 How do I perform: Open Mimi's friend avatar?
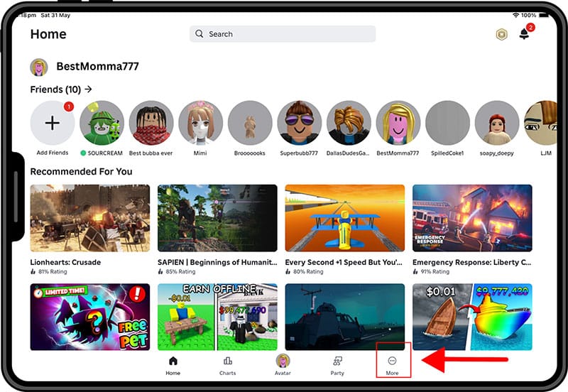tap(200, 123)
